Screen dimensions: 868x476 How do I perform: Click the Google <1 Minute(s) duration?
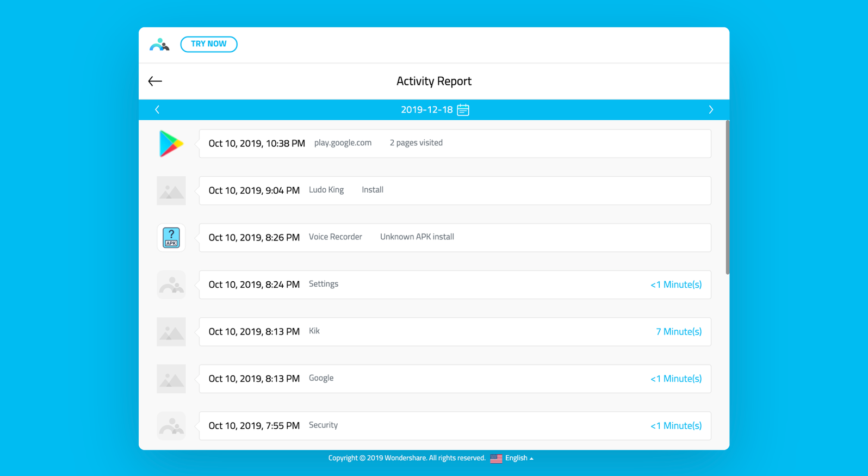[676, 379]
